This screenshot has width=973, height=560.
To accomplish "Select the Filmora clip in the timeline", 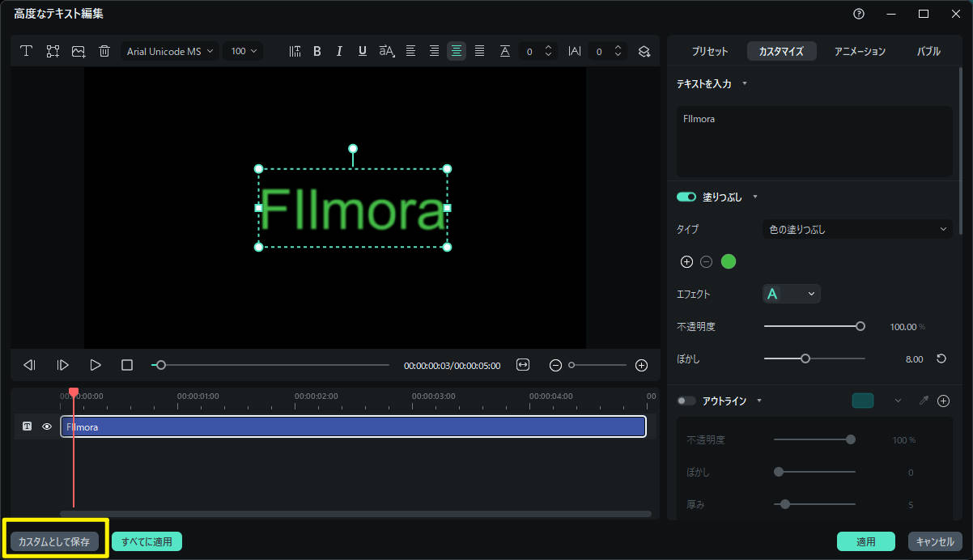I will click(353, 426).
